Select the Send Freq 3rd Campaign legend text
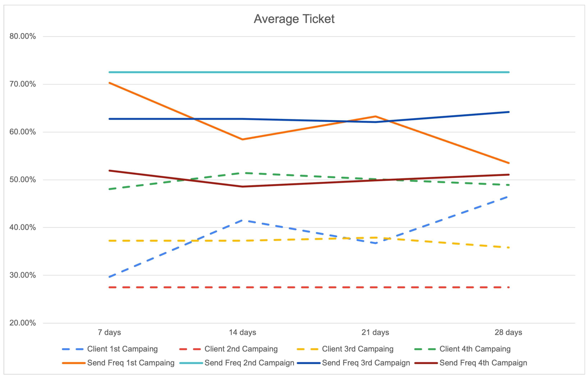The height and width of the screenshot is (379, 588). tap(366, 363)
